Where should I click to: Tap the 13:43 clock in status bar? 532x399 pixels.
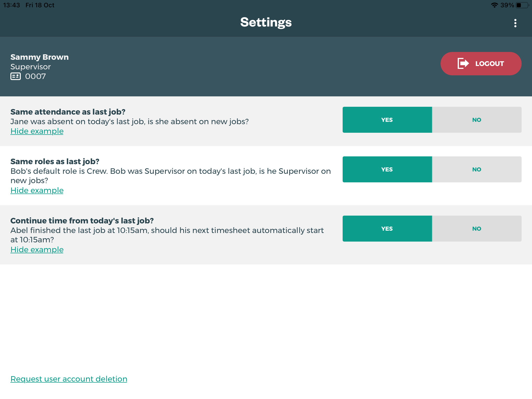pyautogui.click(x=11, y=5)
